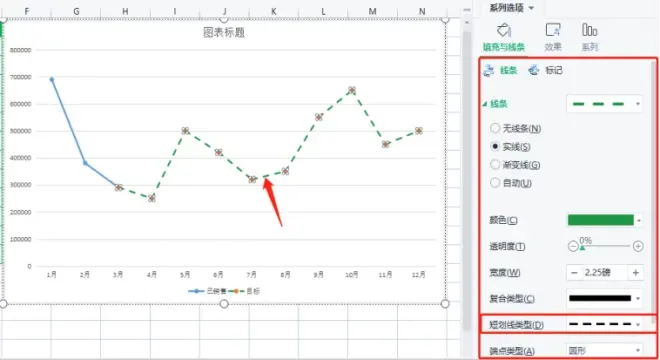Click the line curve icon beside 线条
This screenshot has height=360, width=660.
click(x=489, y=70)
